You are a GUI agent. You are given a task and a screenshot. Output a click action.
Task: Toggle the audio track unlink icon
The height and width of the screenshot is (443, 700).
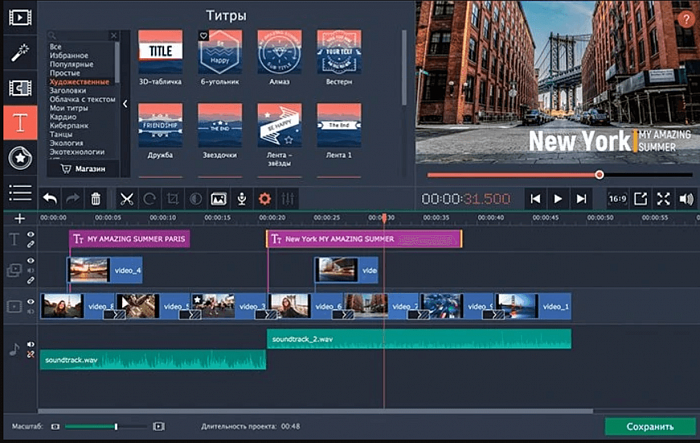click(x=30, y=354)
